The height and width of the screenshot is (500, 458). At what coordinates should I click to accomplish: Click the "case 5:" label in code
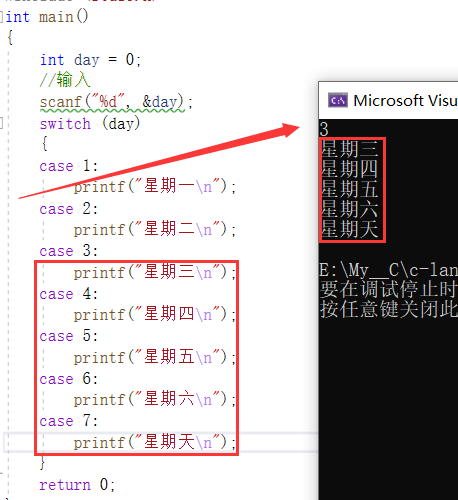point(69,336)
